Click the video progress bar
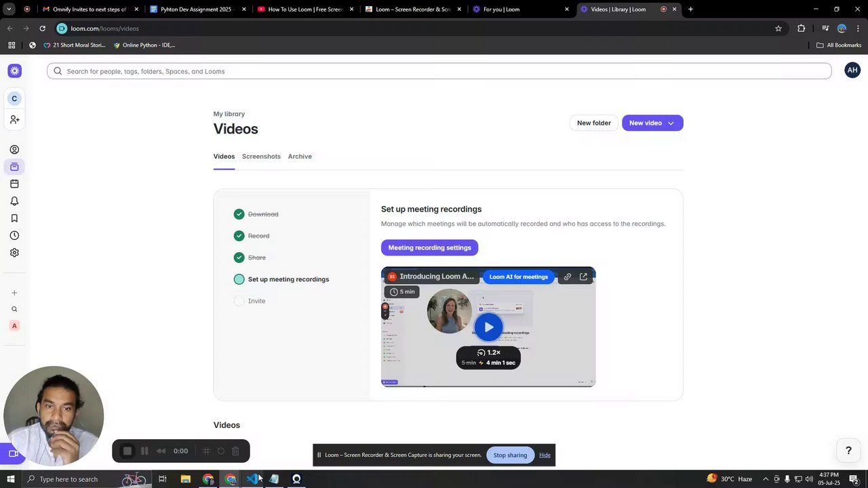The image size is (868, 488). 488,386
